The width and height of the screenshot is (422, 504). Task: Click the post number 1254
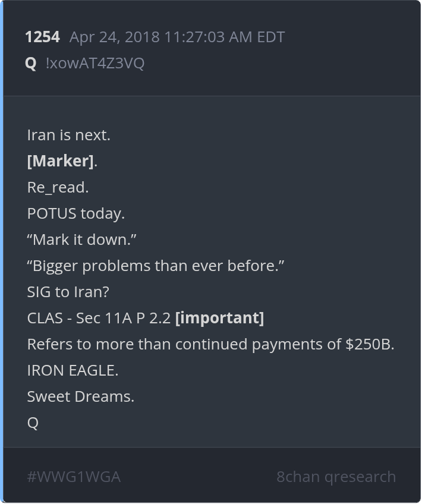coord(42,37)
